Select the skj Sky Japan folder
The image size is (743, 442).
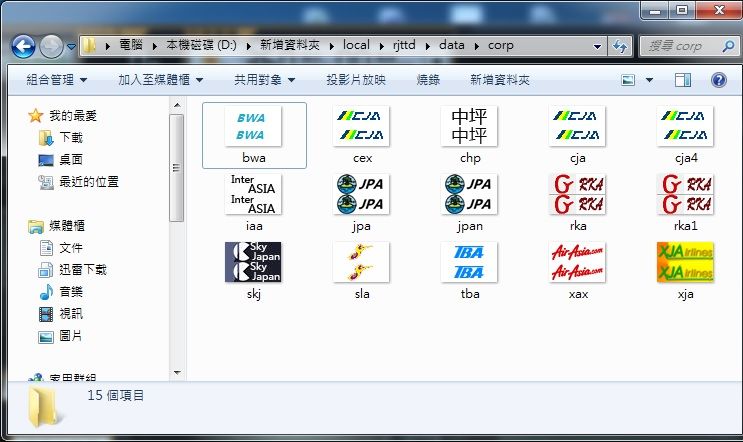point(254,262)
